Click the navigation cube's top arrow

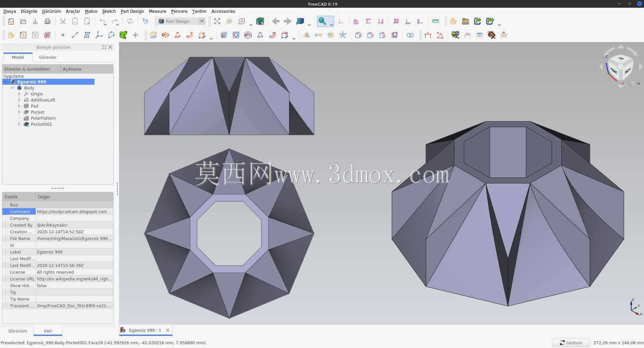click(621, 47)
